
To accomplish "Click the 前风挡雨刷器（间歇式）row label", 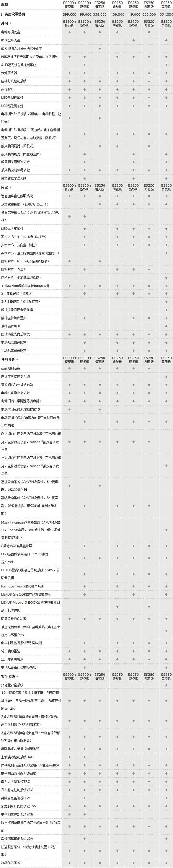I will (x=18, y=146).
